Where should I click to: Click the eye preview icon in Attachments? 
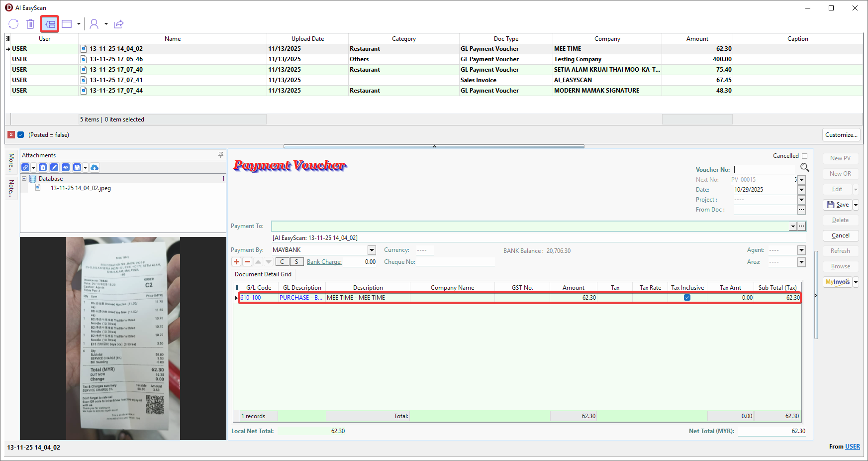pos(66,167)
